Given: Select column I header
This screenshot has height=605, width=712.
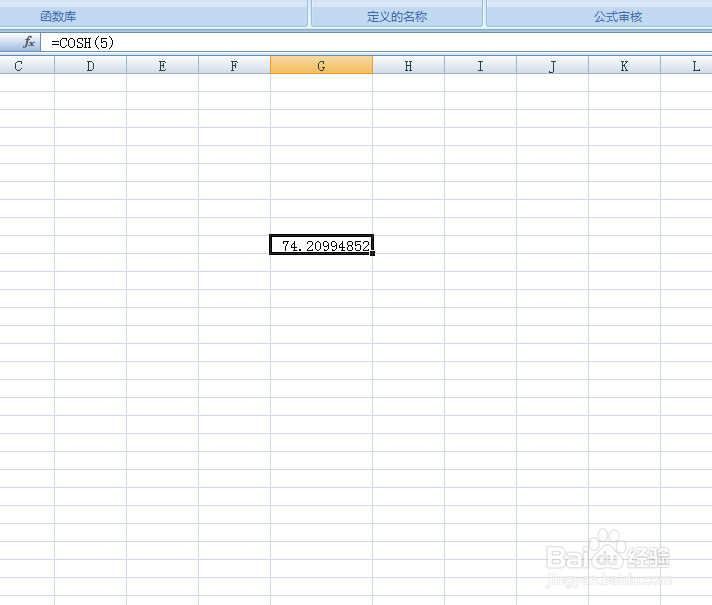Looking at the screenshot, I should coord(480,66).
